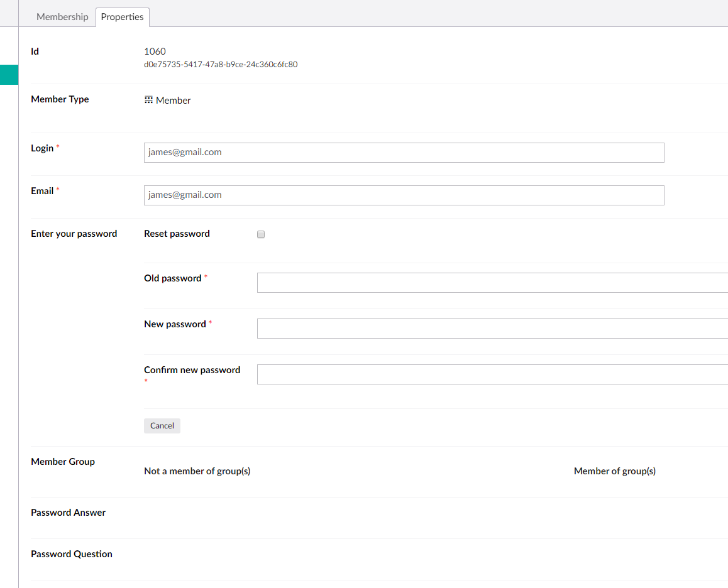The image size is (728, 588).
Task: Click the Member type label
Action: click(x=60, y=99)
